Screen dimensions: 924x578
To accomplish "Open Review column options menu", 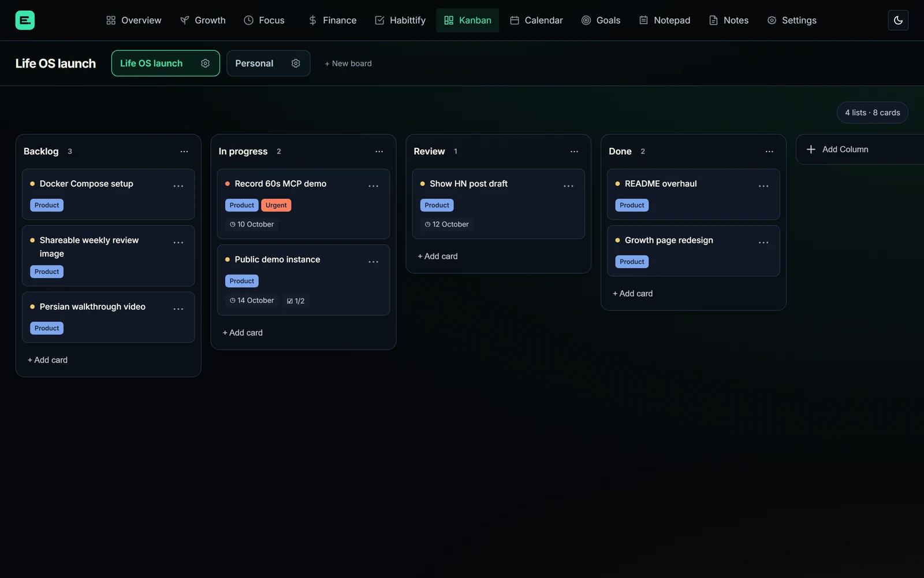I will coord(574,151).
